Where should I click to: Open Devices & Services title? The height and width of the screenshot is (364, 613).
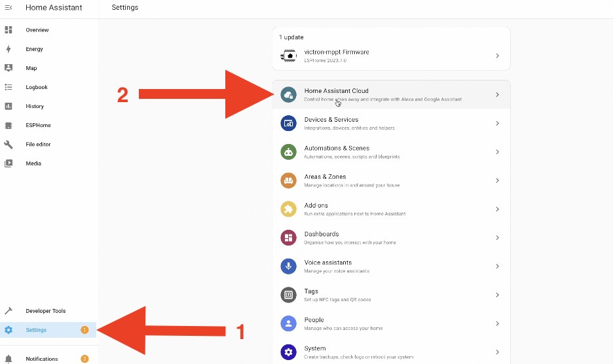[331, 119]
